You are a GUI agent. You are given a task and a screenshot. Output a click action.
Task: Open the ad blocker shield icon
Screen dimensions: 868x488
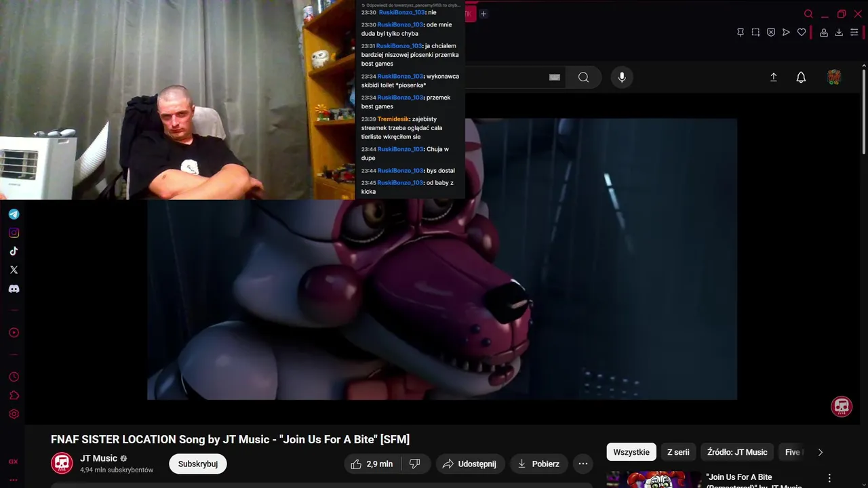coord(771,32)
